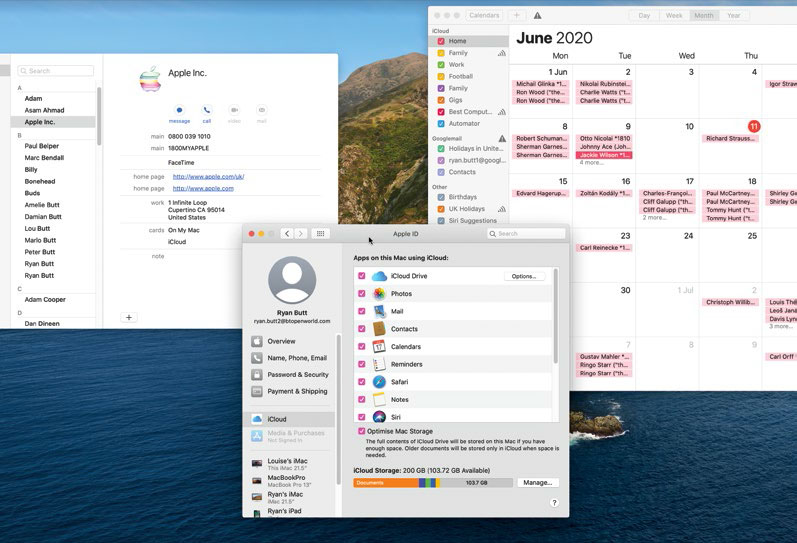
Task: Click the Mail stamp icon in iCloud list
Action: pos(379,311)
